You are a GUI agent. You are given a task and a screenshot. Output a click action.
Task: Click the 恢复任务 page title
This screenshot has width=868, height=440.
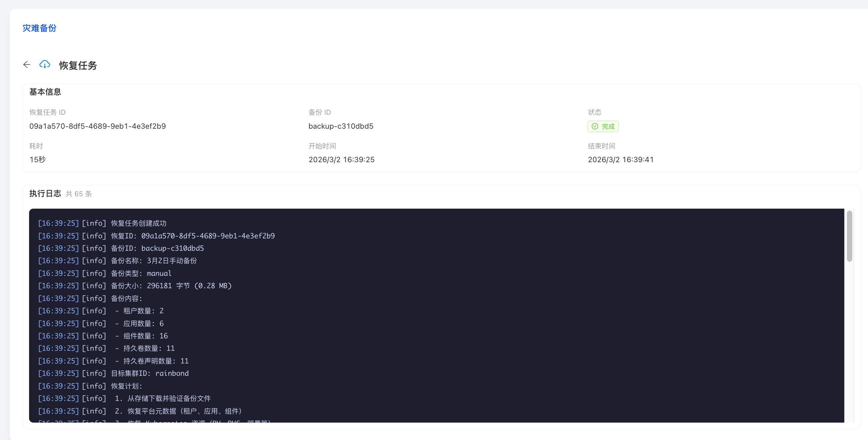pos(78,66)
